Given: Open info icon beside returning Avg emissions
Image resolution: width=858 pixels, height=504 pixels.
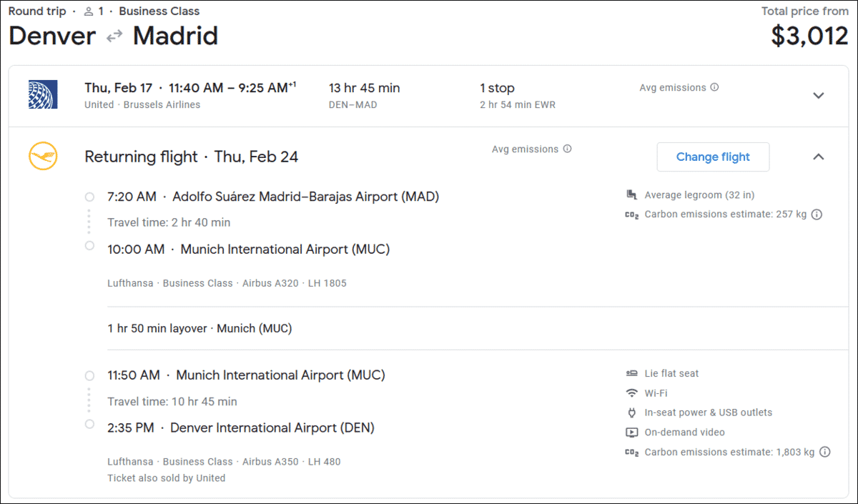Looking at the screenshot, I should (567, 149).
